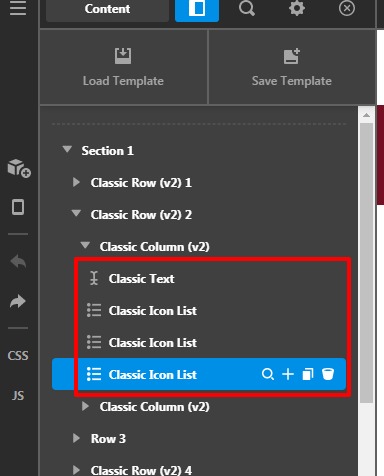Expand Classic Row (v2) 1

point(76,182)
